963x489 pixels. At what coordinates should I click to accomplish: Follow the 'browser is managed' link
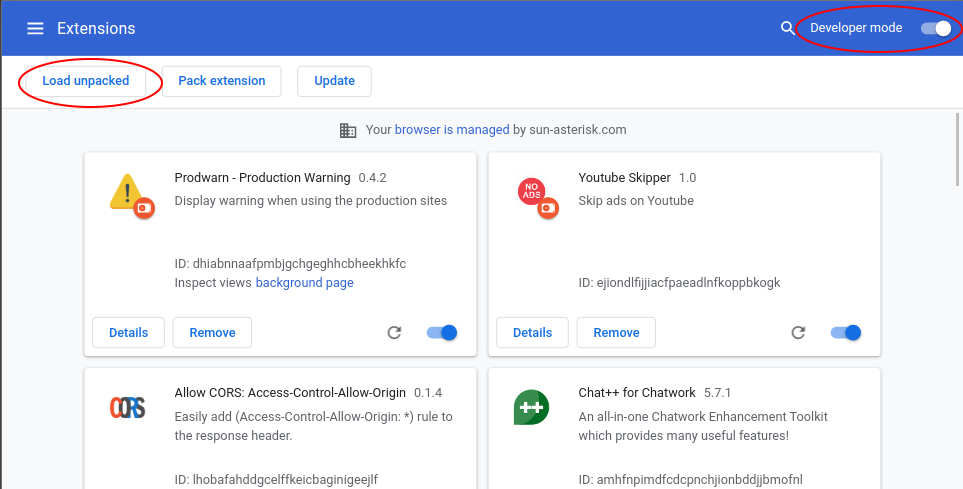452,130
